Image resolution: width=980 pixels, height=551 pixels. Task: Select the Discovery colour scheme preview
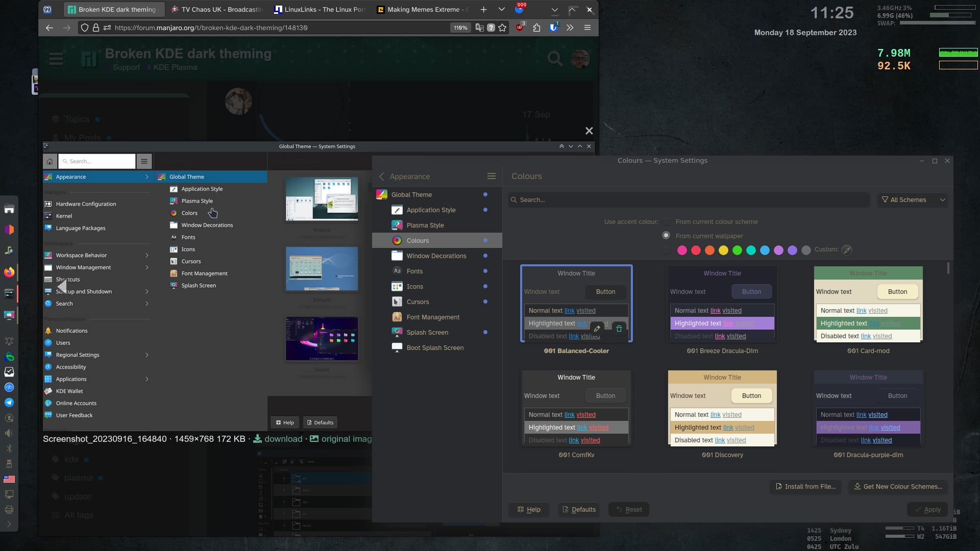722,408
